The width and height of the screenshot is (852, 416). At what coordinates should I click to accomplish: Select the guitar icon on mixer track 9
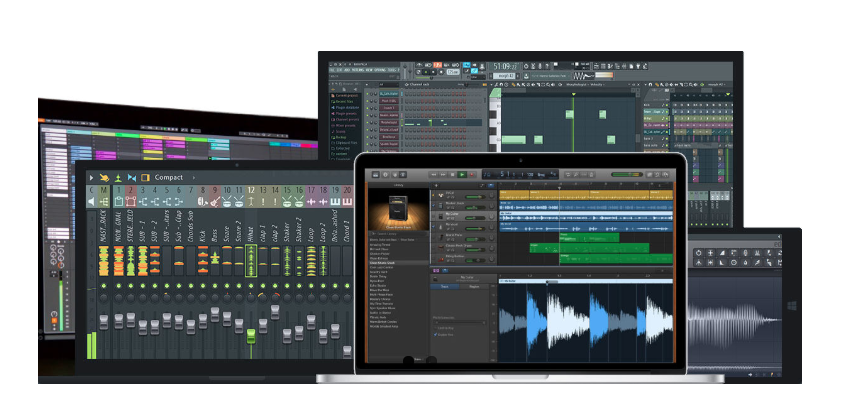215,202
